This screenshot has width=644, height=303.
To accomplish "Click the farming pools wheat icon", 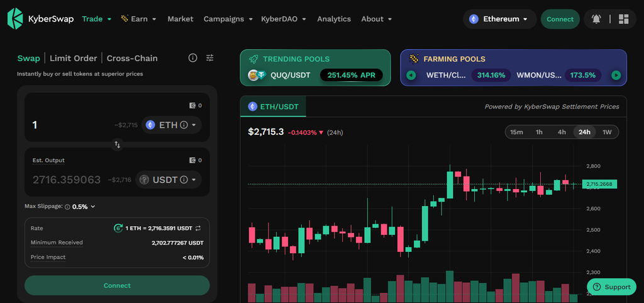I will [414, 59].
